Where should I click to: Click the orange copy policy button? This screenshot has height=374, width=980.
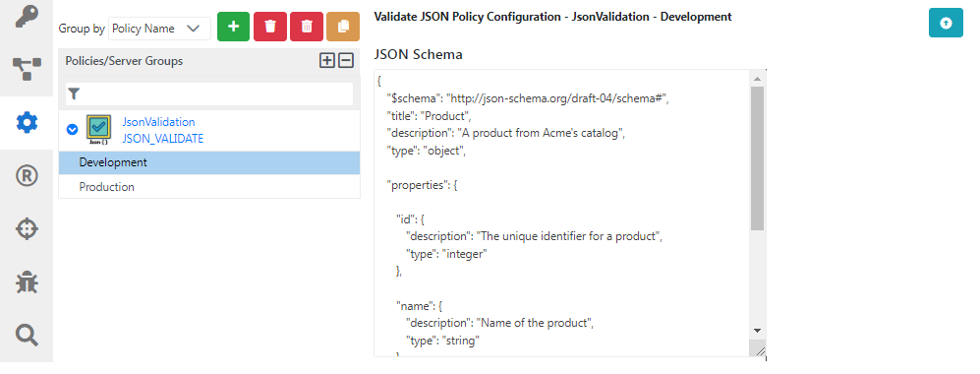pyautogui.click(x=342, y=27)
